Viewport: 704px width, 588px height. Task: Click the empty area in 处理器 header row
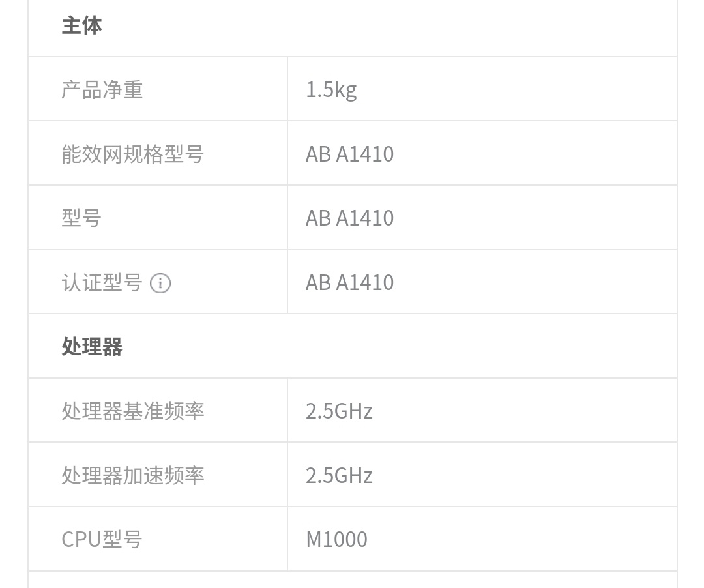[x=400, y=347]
